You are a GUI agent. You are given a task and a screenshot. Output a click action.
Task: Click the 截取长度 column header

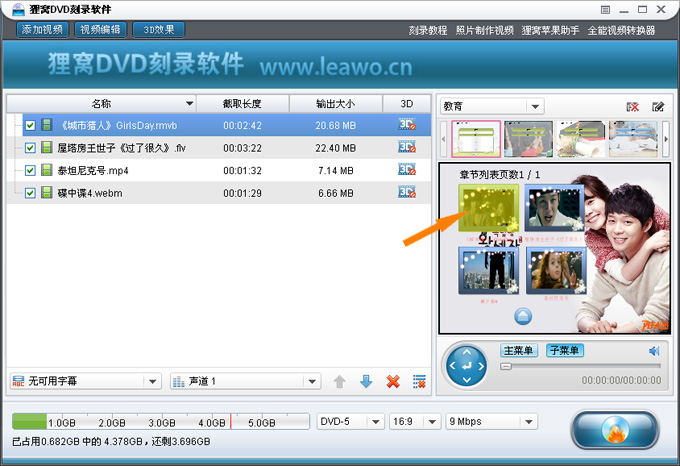pyautogui.click(x=242, y=104)
